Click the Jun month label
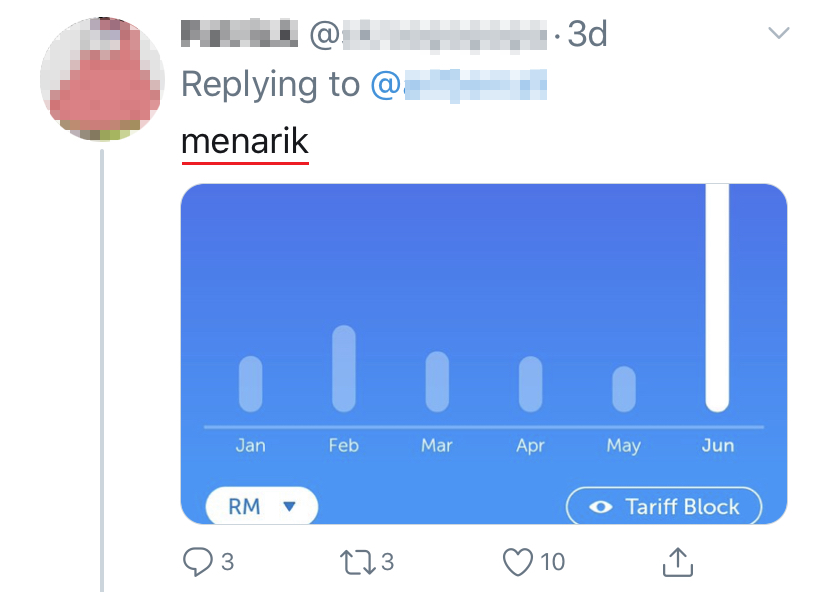The width and height of the screenshot is (828, 592). pos(717,445)
